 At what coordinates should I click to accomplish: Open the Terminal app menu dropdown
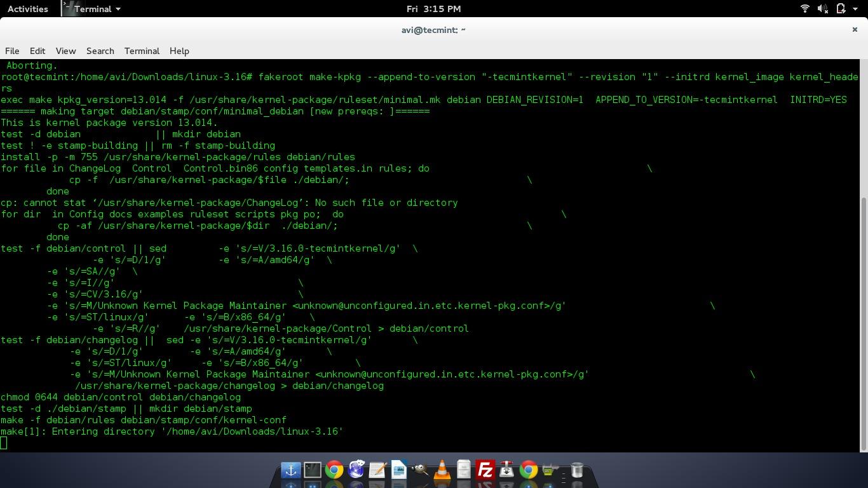(x=91, y=8)
